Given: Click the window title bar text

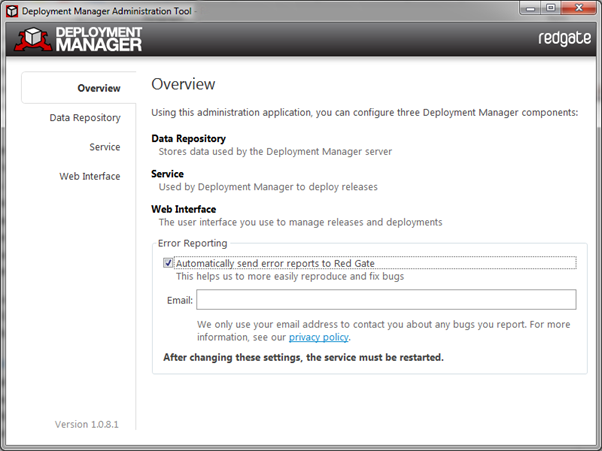Looking at the screenshot, I should (x=106, y=11).
